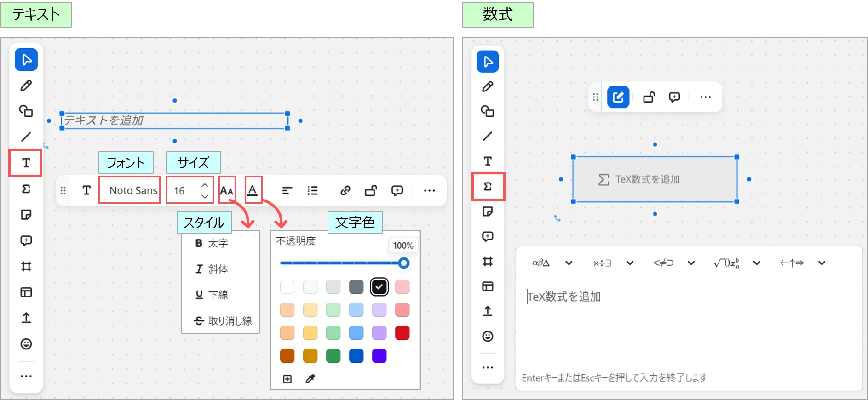This screenshot has width=868, height=400.
Task: Click the eyedropper color picker icon
Action: click(310, 379)
